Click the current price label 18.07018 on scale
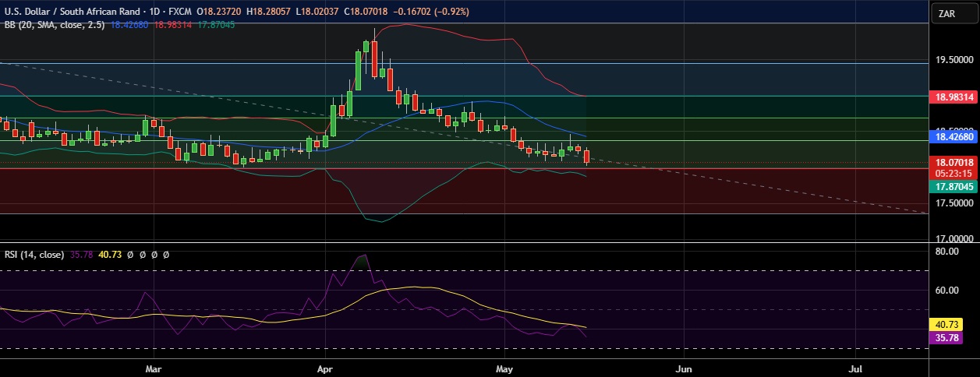This screenshot has height=377, width=980. (955, 162)
